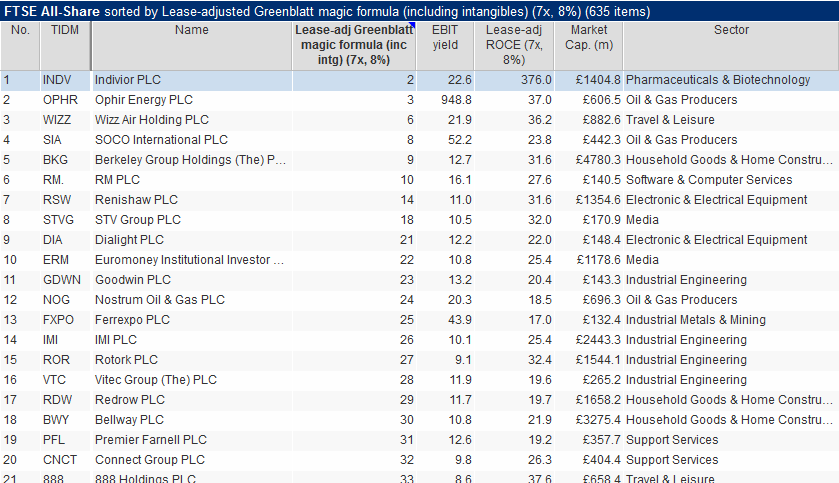This screenshot has width=839, height=483.
Task: Select Software & Computer Services sector cell
Action: coord(731,180)
